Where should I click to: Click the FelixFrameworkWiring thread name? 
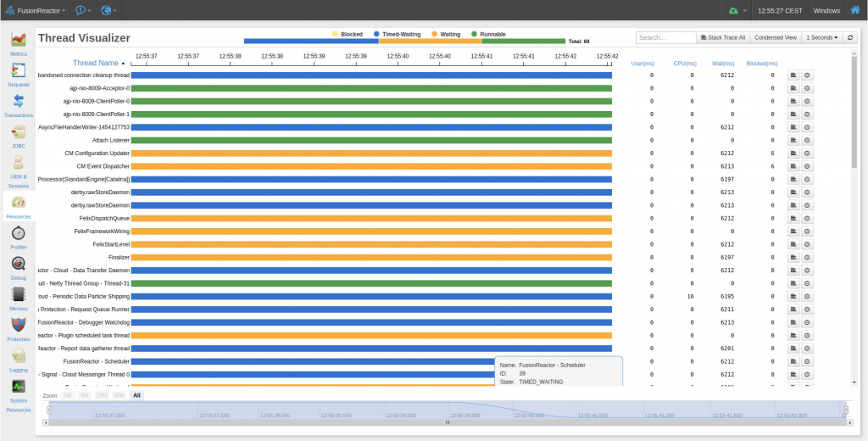102,231
